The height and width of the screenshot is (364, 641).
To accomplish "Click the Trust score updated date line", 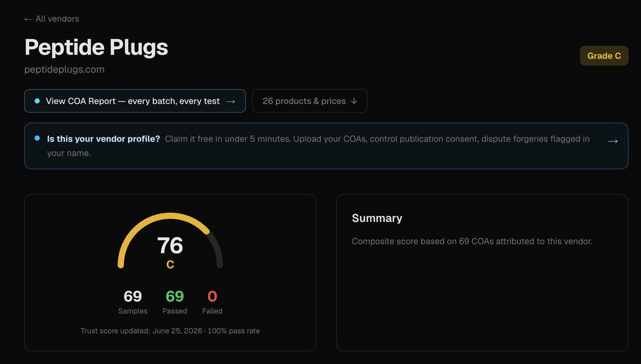I will coord(170,331).
